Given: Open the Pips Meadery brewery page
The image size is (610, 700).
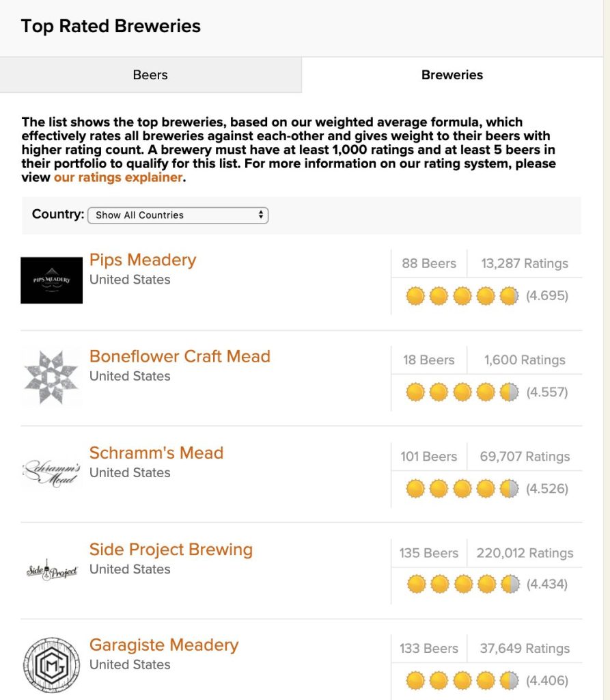Looking at the screenshot, I should pos(143,260).
